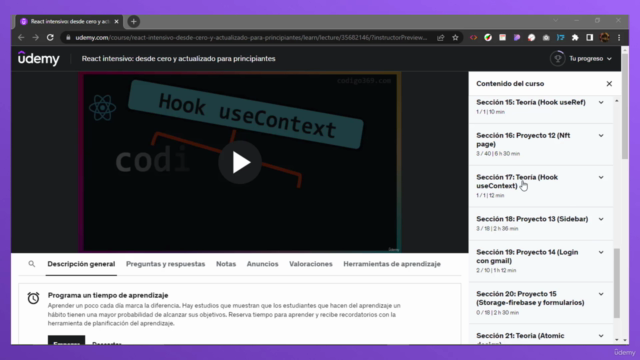Expand Sección 21: Teoría (Atomic design)
640x360 pixels.
(541, 336)
